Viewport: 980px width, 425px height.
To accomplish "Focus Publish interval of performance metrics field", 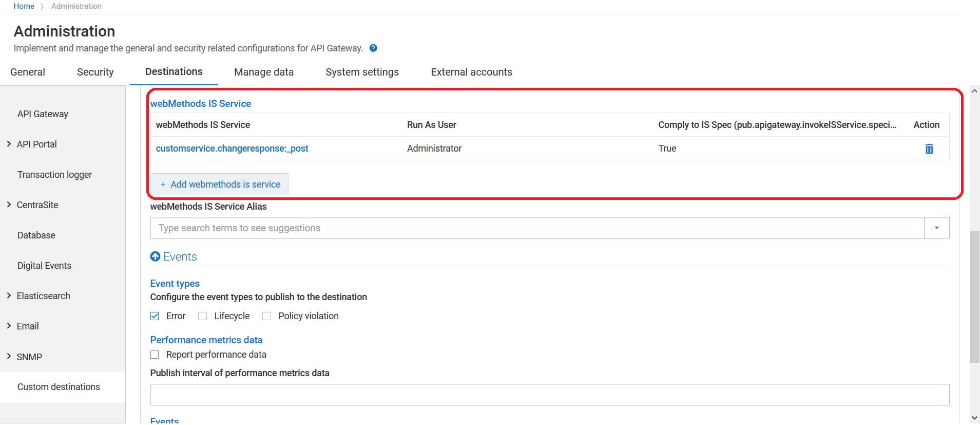I will pos(550,395).
